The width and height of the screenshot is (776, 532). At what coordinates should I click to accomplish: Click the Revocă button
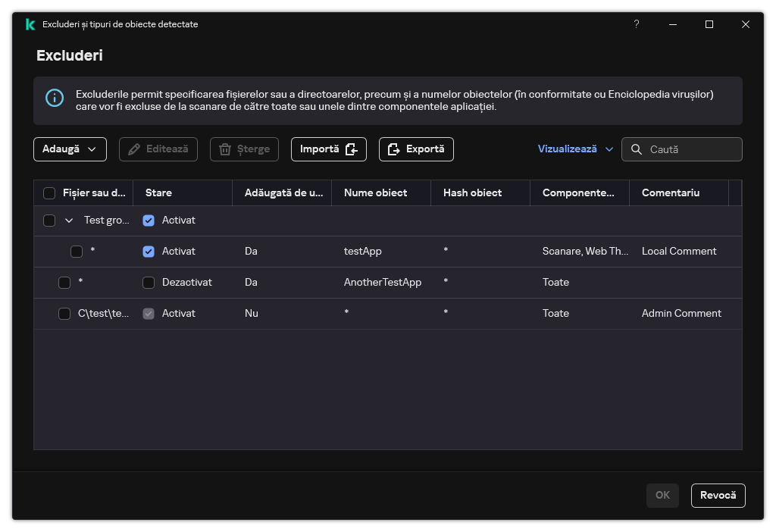[718, 495]
